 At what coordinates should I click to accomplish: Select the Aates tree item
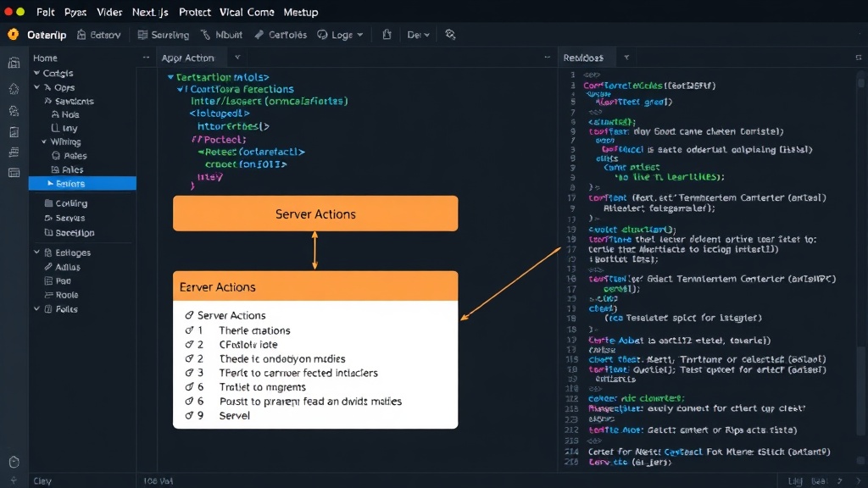tap(70, 156)
